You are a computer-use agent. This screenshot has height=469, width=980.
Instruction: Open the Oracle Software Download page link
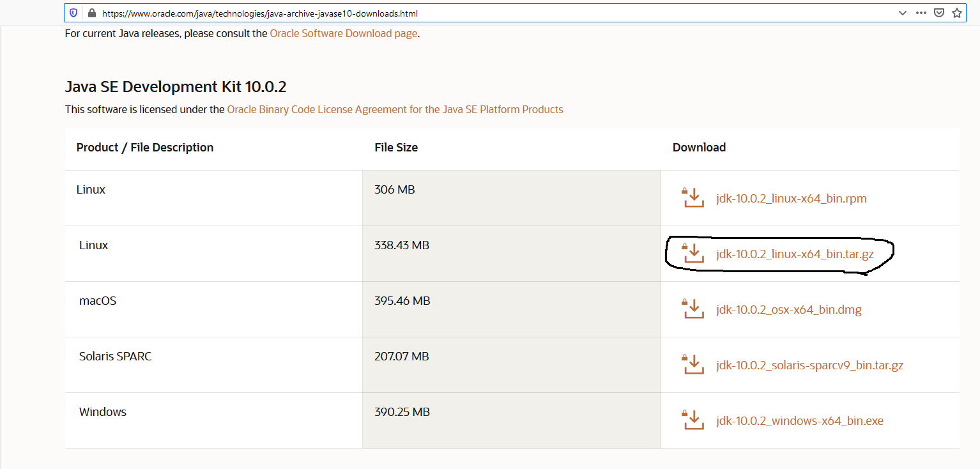click(344, 33)
